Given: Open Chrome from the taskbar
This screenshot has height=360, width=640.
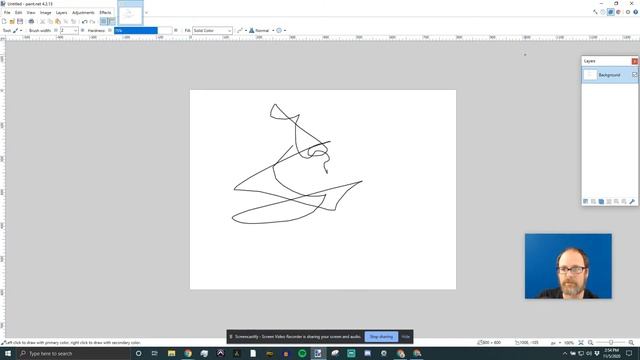Looking at the screenshot, I should [x=188, y=353].
